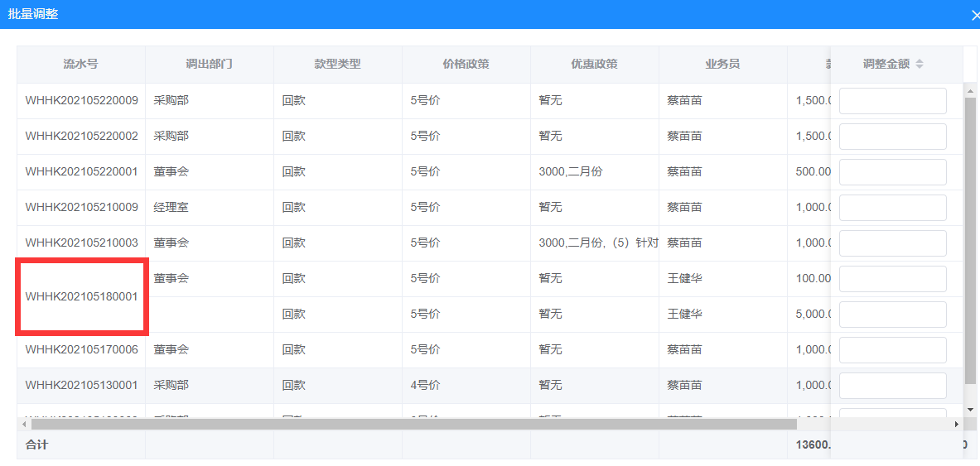Viewport: 980px width, 466px height.
Task: Click the 100.00 amount cell
Action: 813,279
